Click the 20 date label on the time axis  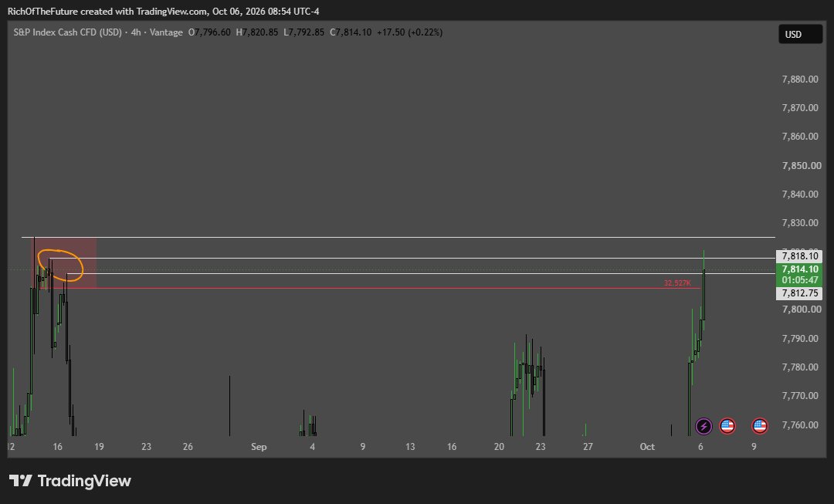(499, 447)
